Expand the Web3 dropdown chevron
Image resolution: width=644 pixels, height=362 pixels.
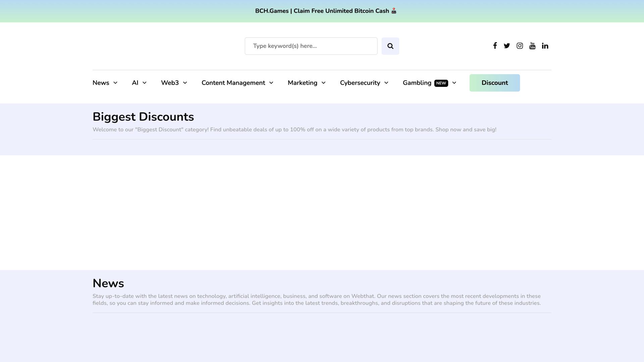click(x=185, y=83)
